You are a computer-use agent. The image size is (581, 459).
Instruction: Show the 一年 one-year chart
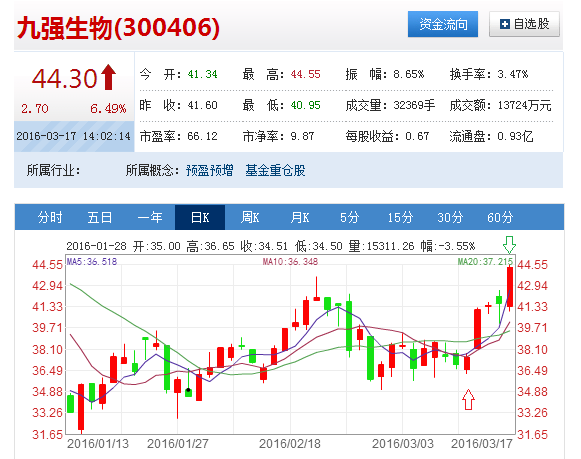[x=150, y=217]
